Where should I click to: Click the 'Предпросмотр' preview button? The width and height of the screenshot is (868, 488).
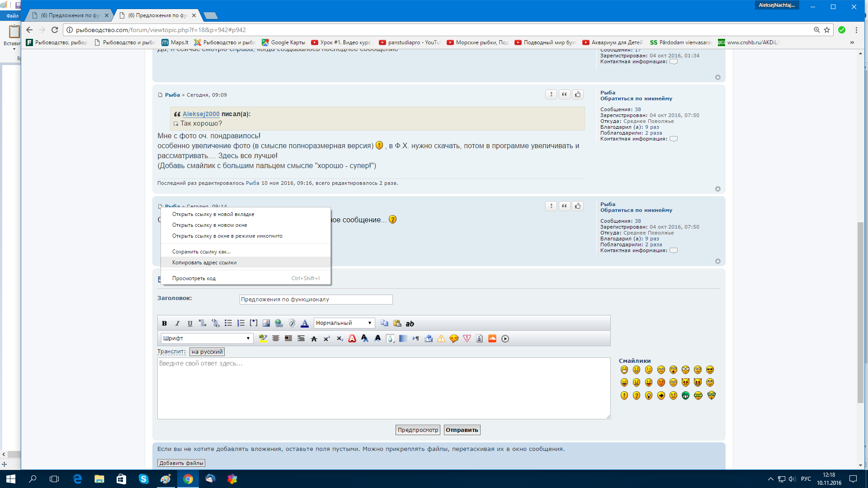[418, 430]
